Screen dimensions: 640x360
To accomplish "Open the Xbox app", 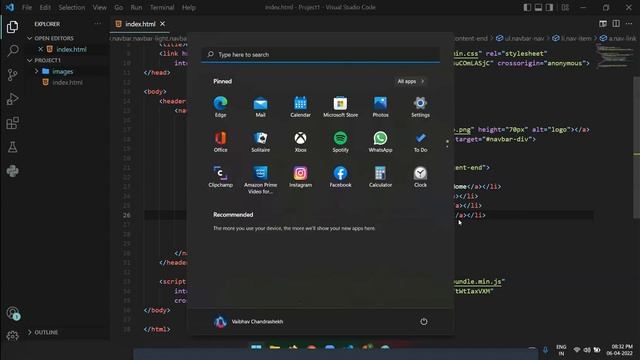I will coord(300,142).
